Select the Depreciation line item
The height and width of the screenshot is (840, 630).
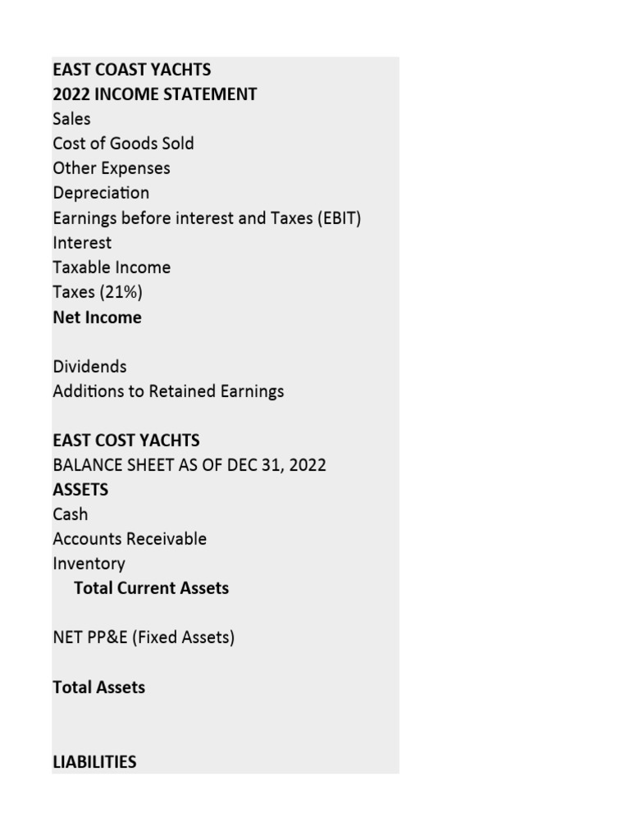[x=101, y=194]
